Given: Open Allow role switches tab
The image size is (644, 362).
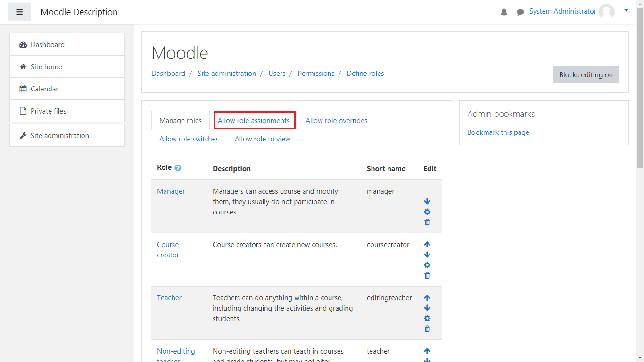Looking at the screenshot, I should click(189, 139).
